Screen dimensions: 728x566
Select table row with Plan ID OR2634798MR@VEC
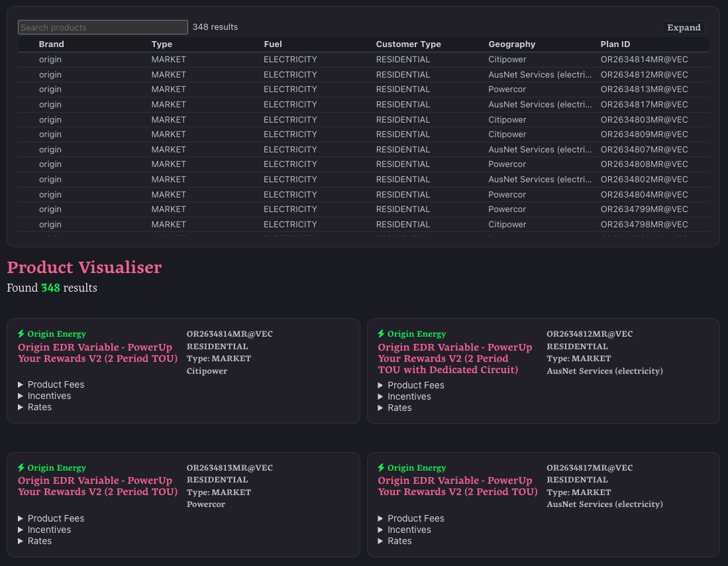pyautogui.click(x=363, y=224)
